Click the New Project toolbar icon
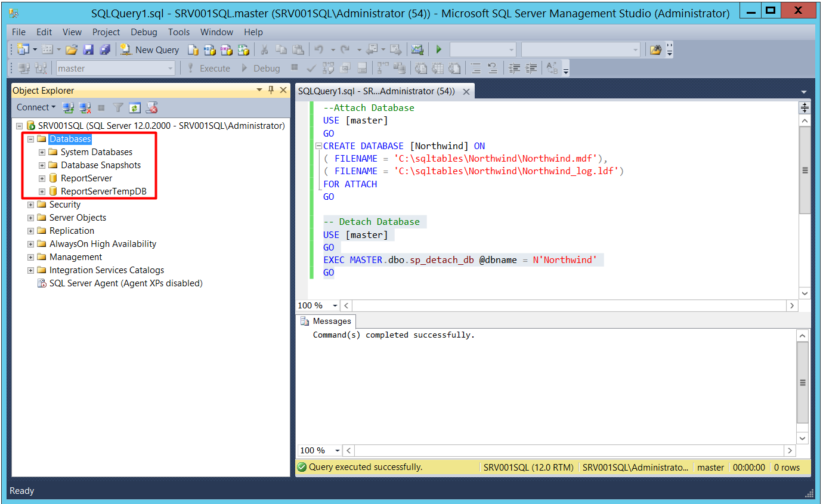 tap(23, 50)
